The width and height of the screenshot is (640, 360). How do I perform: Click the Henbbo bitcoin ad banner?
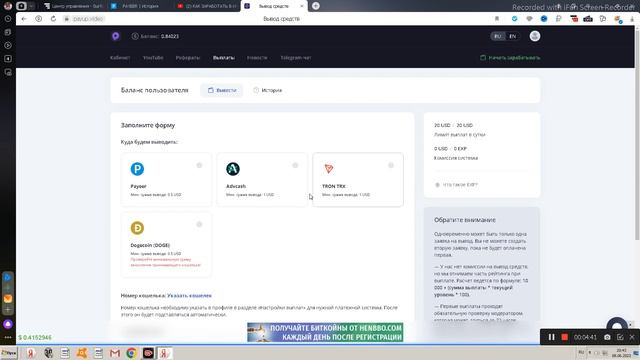tap(325, 332)
